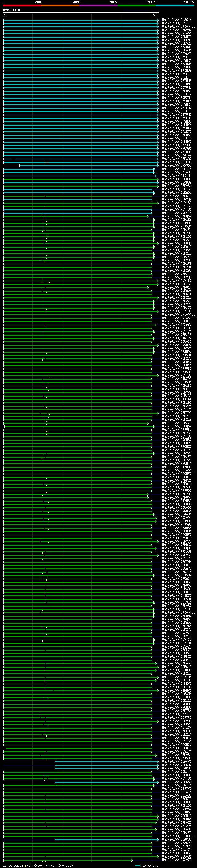Click the purple ~60% identity color segment
Image resolution: width=197 pixels, height=868 pixels.
[x=99, y=6]
